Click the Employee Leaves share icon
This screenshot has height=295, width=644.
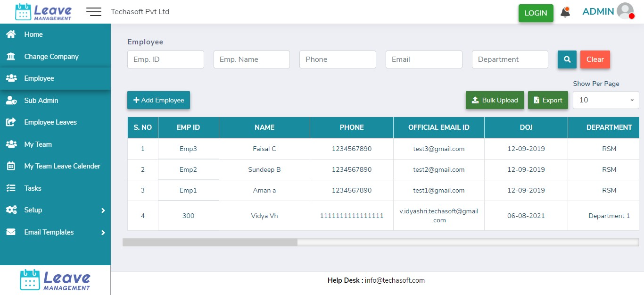[11, 122]
